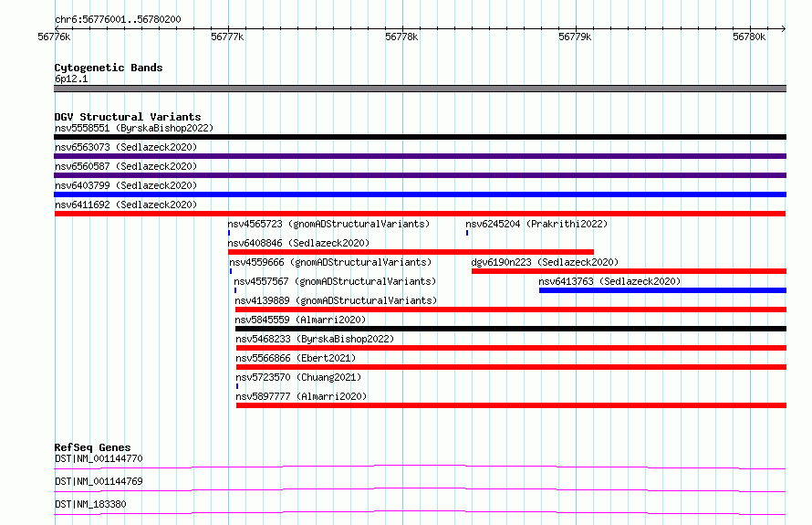The height and width of the screenshot is (525, 812).
Task: Click nsv4139889 (gnomADStructuralVariants) label
Action: tap(336, 300)
